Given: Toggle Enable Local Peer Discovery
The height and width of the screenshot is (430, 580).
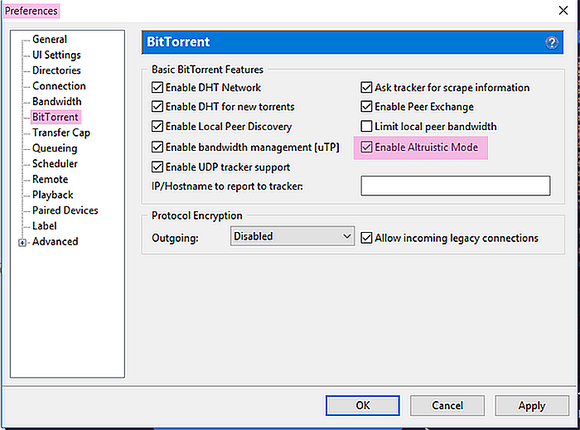Looking at the screenshot, I should point(157,126).
